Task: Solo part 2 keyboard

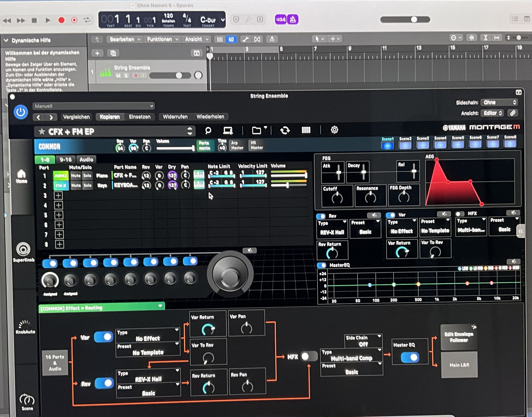Action: coord(87,185)
